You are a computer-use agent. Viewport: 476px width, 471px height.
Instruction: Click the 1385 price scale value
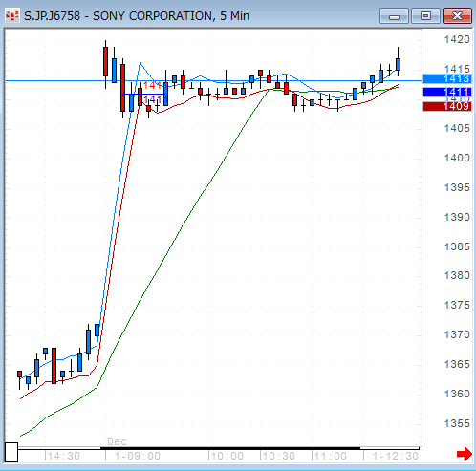tap(457, 246)
